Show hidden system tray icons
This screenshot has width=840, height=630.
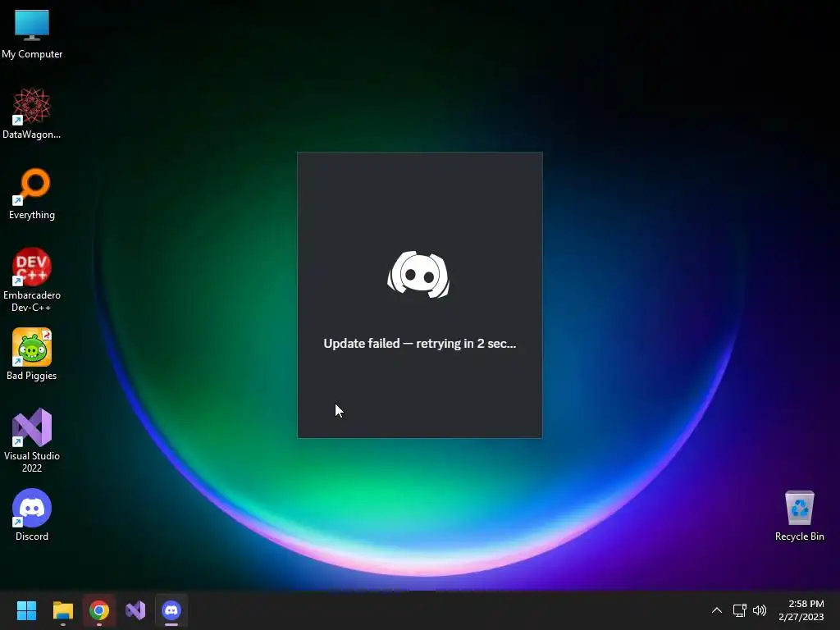click(x=717, y=610)
